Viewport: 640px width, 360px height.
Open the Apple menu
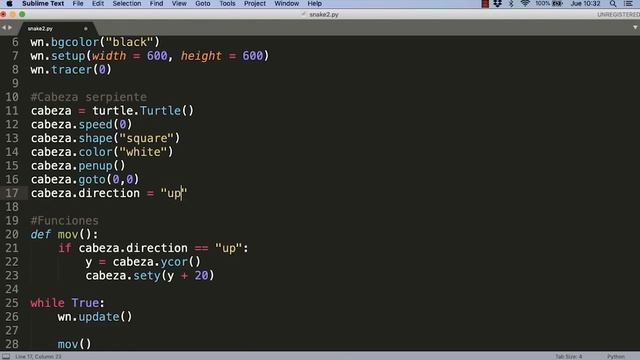(x=9, y=4)
